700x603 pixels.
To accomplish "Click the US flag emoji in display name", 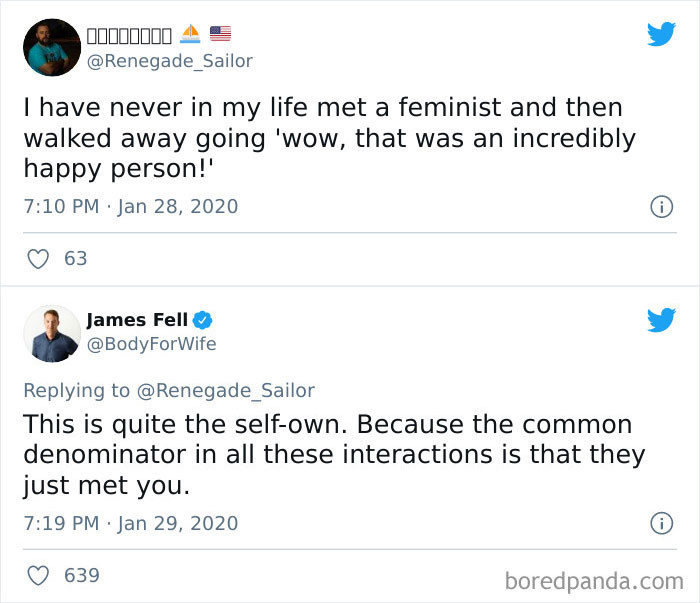I will click(x=220, y=35).
